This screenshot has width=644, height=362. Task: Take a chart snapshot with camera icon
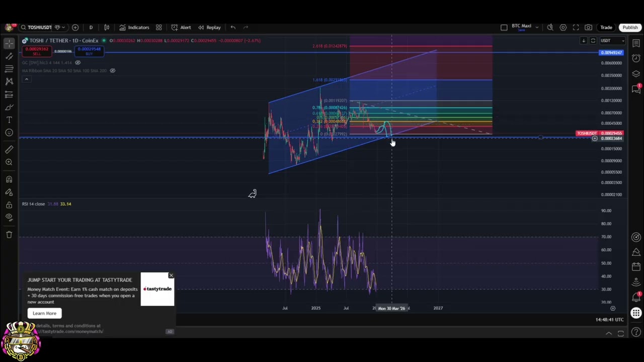[588, 27]
